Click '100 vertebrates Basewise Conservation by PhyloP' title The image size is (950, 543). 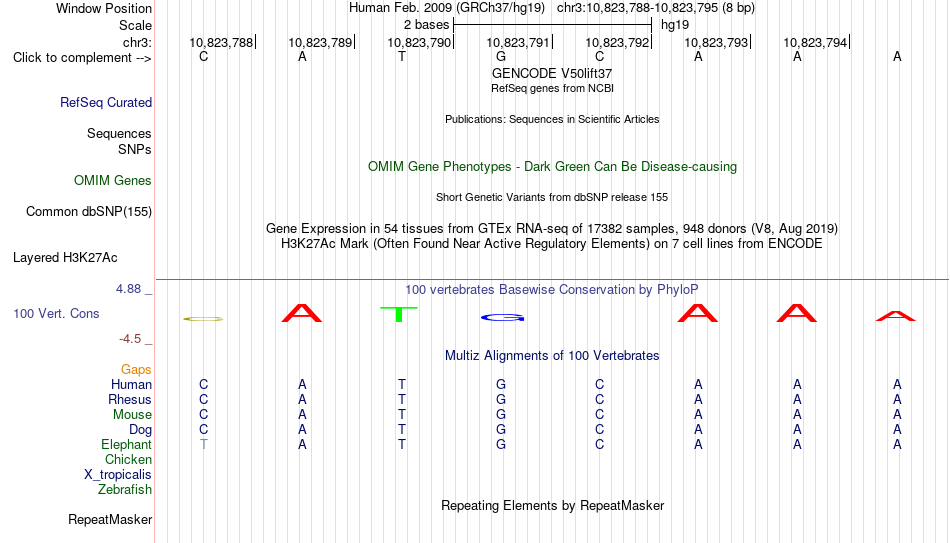pos(552,290)
